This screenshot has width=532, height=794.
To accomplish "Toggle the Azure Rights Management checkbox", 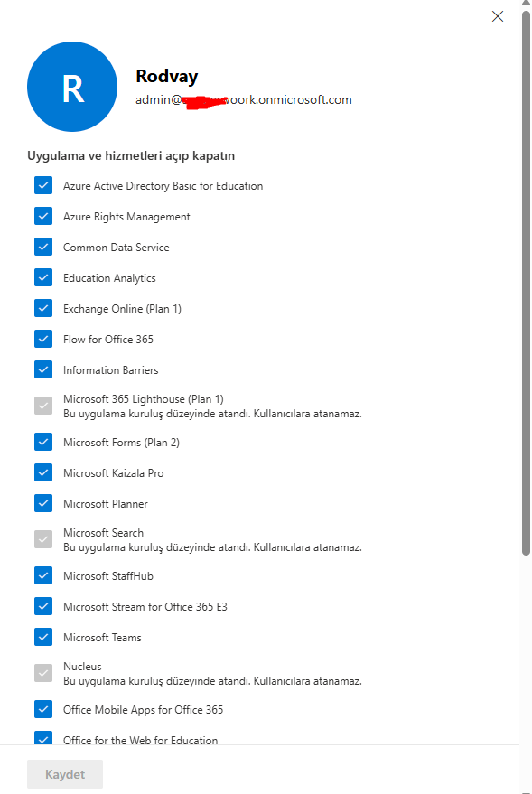I will (43, 216).
